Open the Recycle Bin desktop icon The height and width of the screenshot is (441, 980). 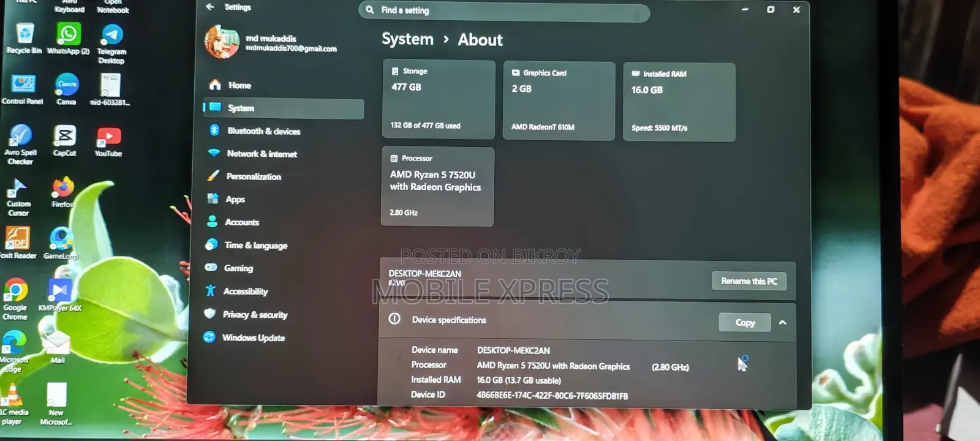coord(24,38)
